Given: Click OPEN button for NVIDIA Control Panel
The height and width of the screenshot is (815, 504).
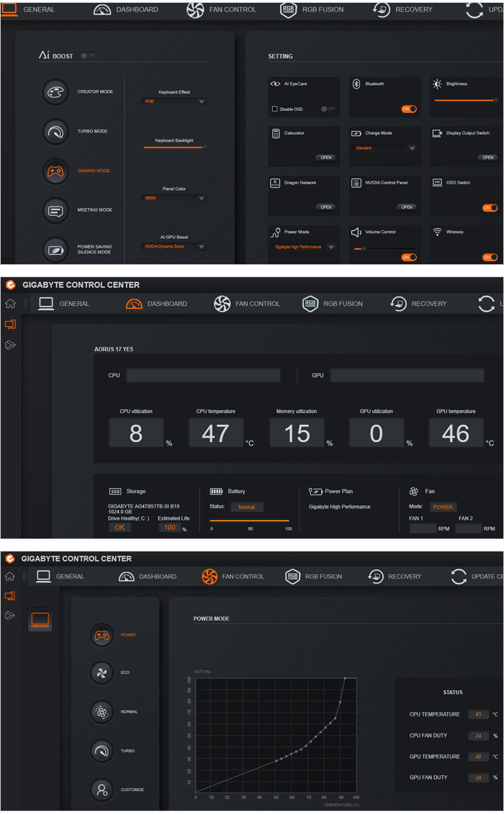Looking at the screenshot, I should coord(407,207).
